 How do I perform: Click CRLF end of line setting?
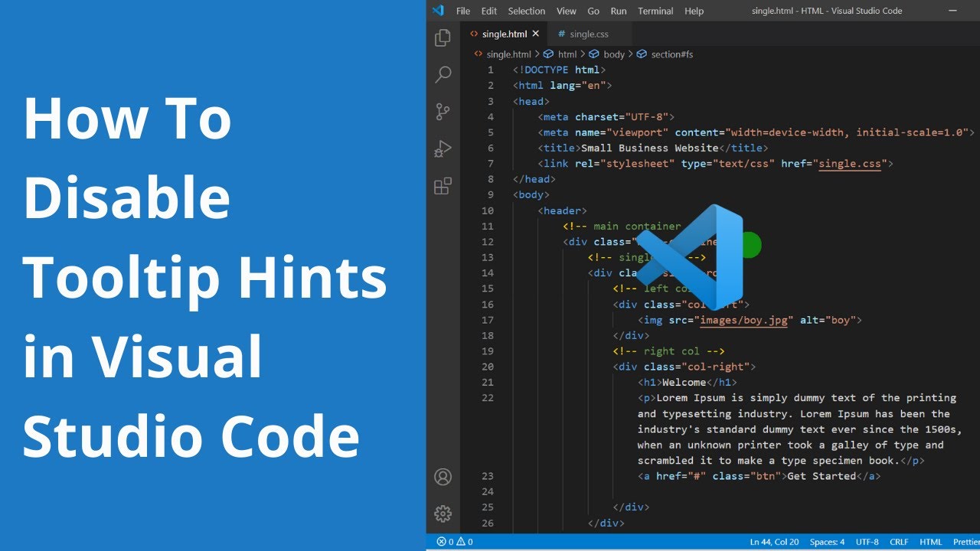point(899,542)
